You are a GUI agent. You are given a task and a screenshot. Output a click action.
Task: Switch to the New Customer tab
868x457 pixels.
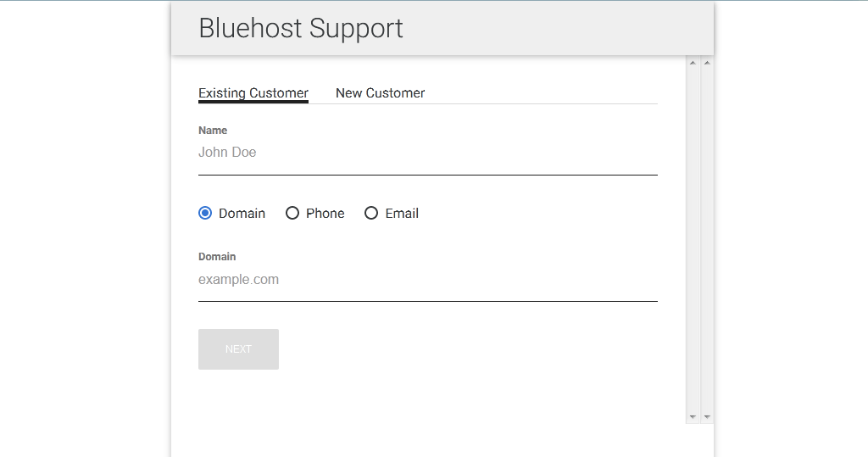click(x=380, y=93)
